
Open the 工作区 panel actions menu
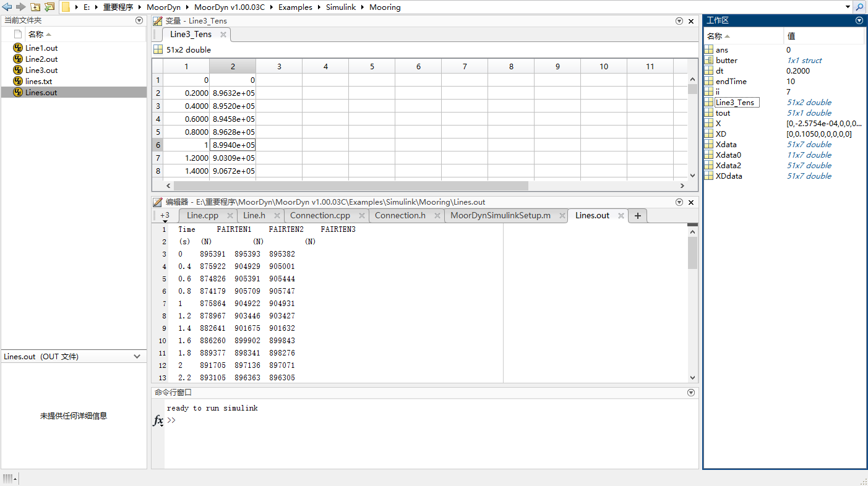pos(859,20)
